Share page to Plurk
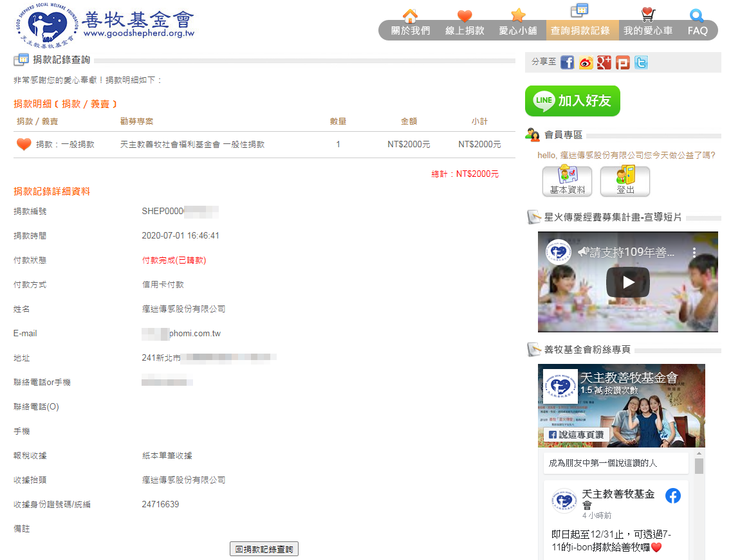This screenshot has width=731, height=560. point(622,62)
